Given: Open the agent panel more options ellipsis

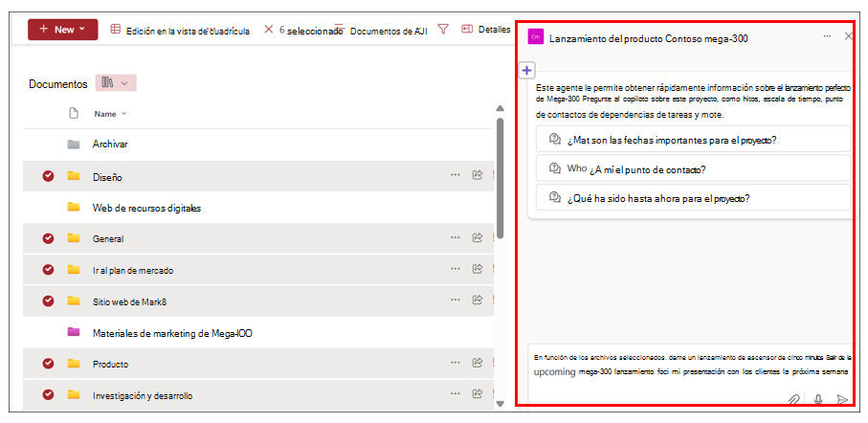Looking at the screenshot, I should (827, 36).
